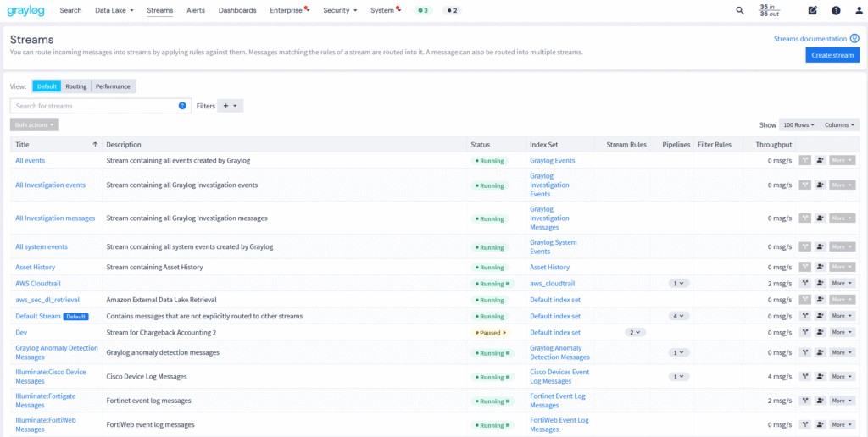Share the All system events stream
This screenshot has height=437, width=868.
(x=821, y=246)
